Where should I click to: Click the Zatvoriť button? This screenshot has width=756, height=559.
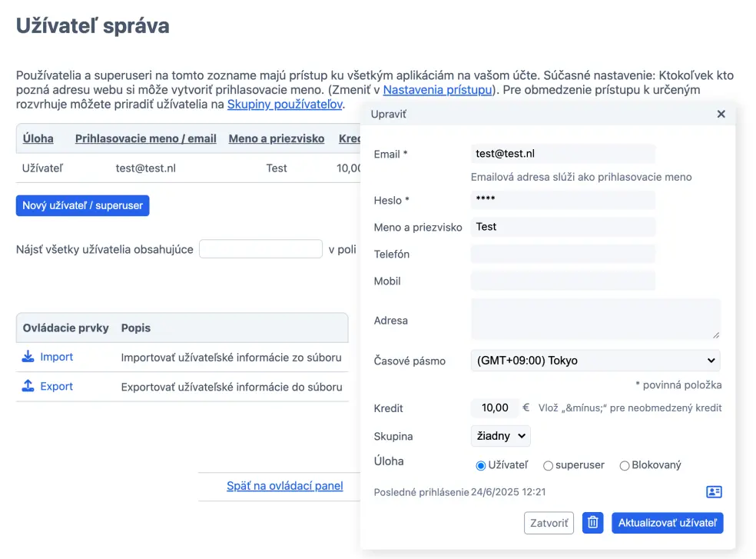(x=549, y=523)
